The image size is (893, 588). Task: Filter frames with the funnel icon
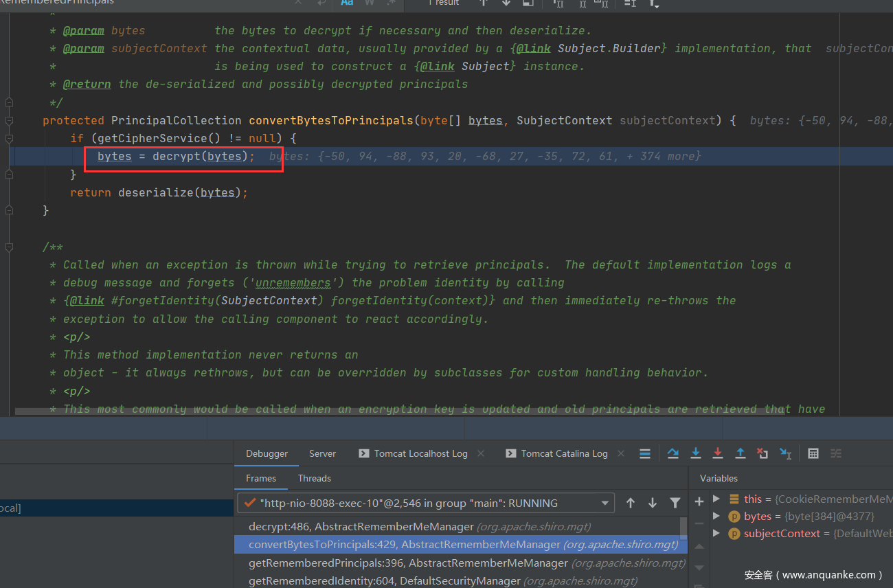(675, 503)
